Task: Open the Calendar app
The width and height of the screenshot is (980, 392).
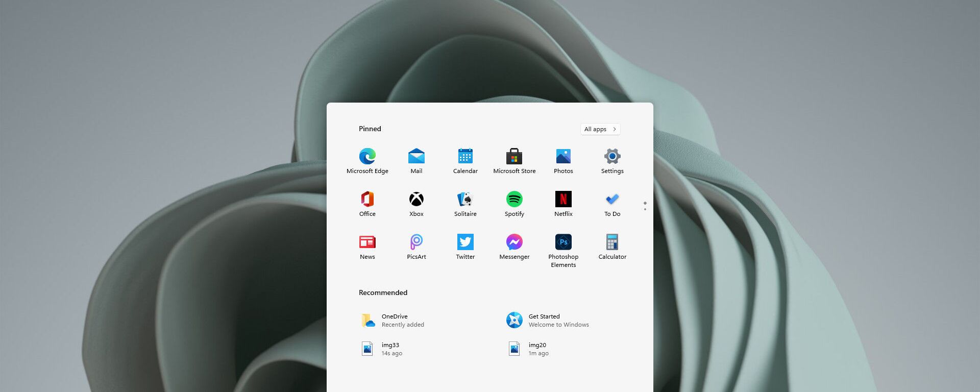Action: pos(465,161)
